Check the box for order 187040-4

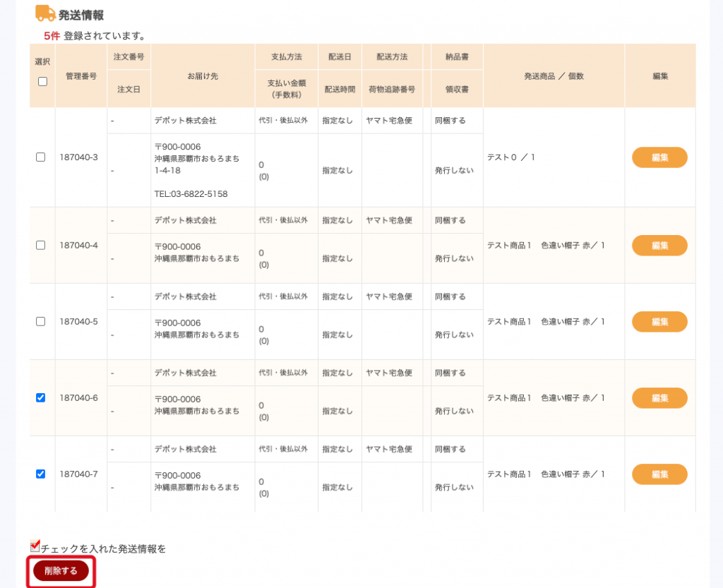(x=41, y=245)
